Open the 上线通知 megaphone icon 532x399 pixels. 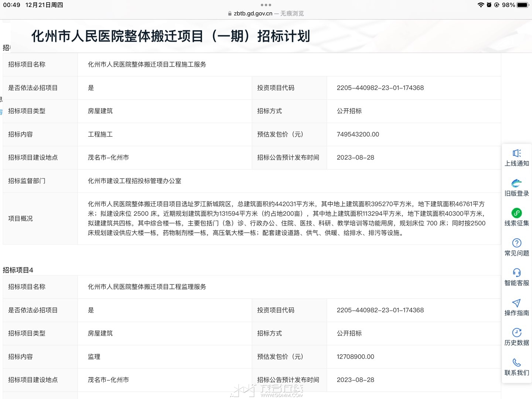pyautogui.click(x=516, y=153)
